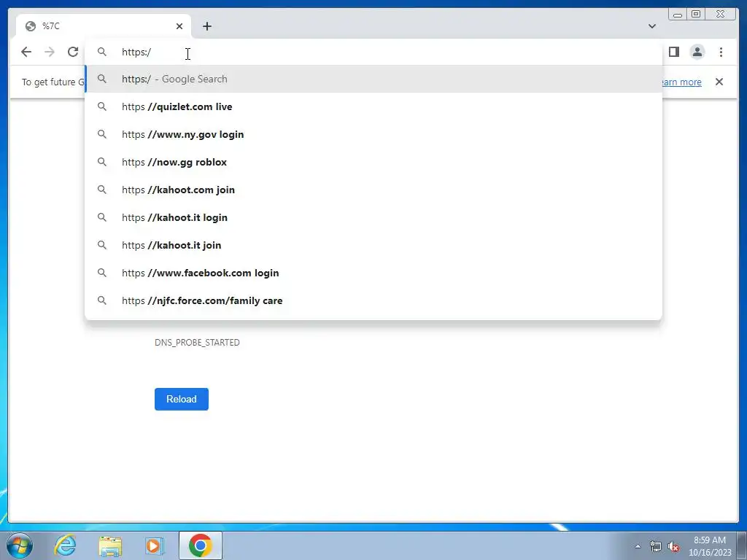
Task: Open the Windows Start menu orb
Action: (x=20, y=545)
